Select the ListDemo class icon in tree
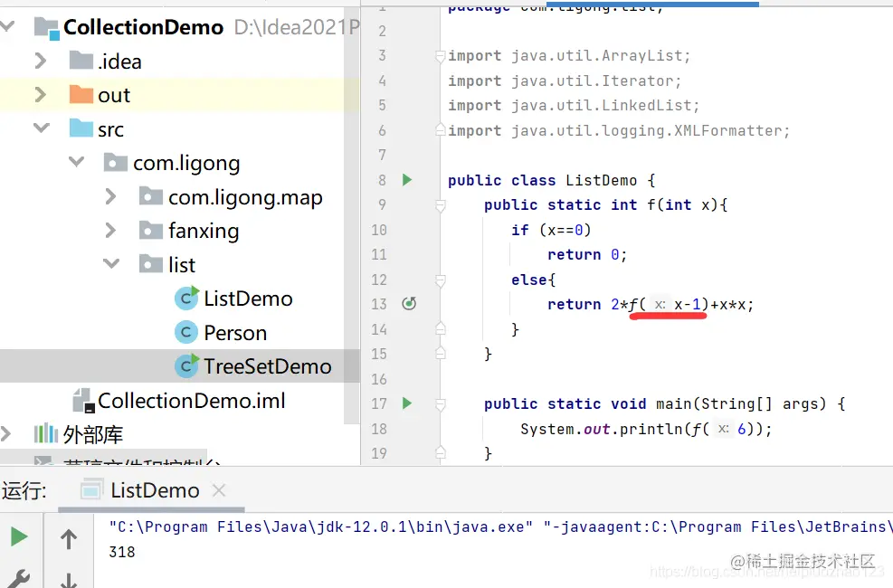The width and height of the screenshot is (893, 588). [186, 298]
